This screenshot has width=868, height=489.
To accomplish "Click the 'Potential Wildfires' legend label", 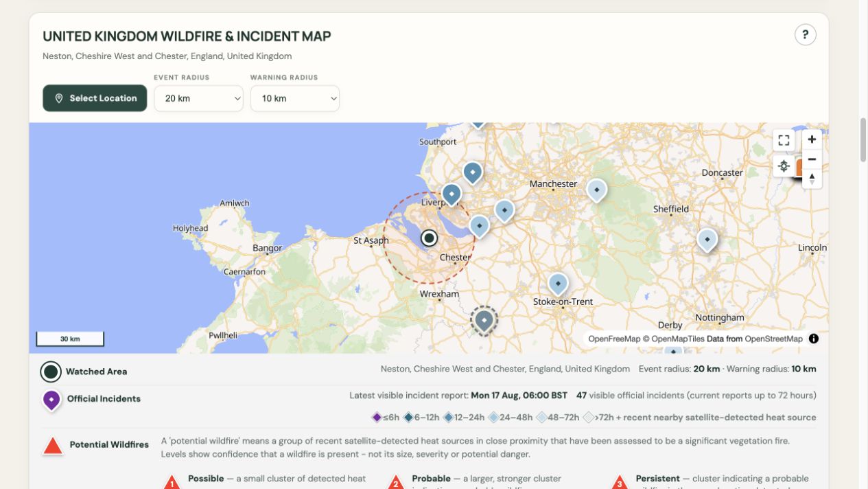I will pos(109,445).
